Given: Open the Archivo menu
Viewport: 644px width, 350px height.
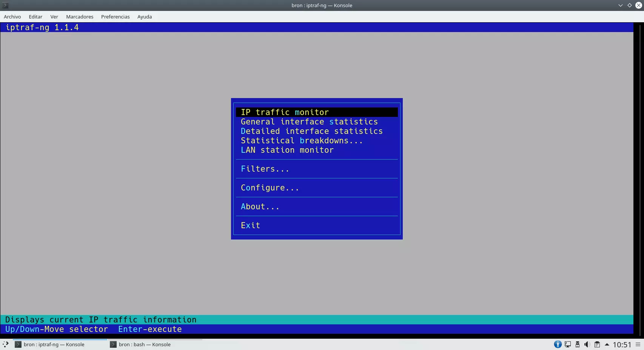Looking at the screenshot, I should coord(12,17).
